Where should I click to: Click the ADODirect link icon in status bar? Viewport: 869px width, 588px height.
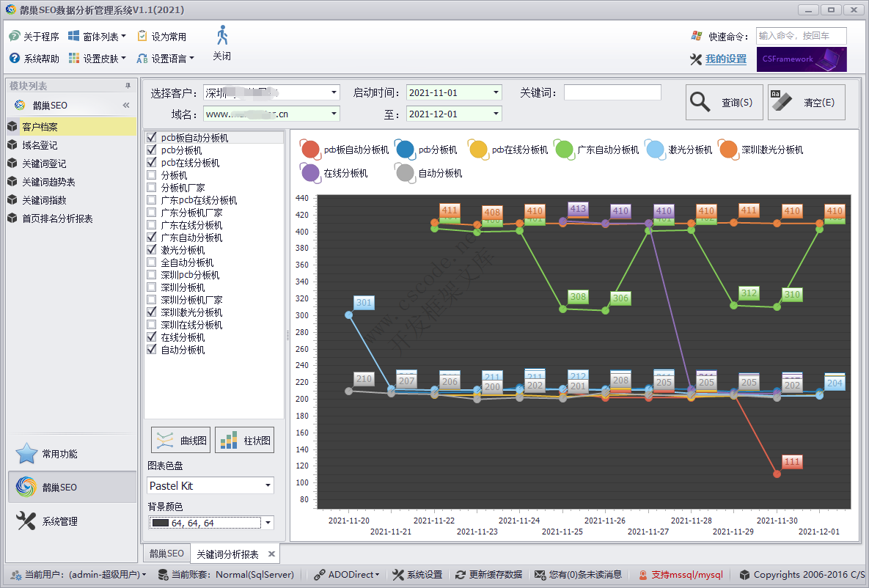(319, 575)
